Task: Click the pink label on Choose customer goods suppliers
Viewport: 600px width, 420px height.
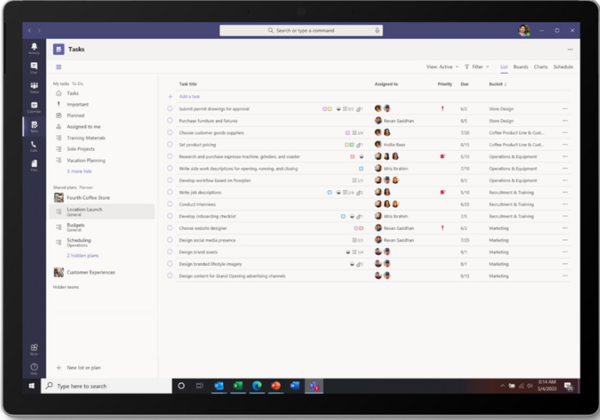Action: 347,133
